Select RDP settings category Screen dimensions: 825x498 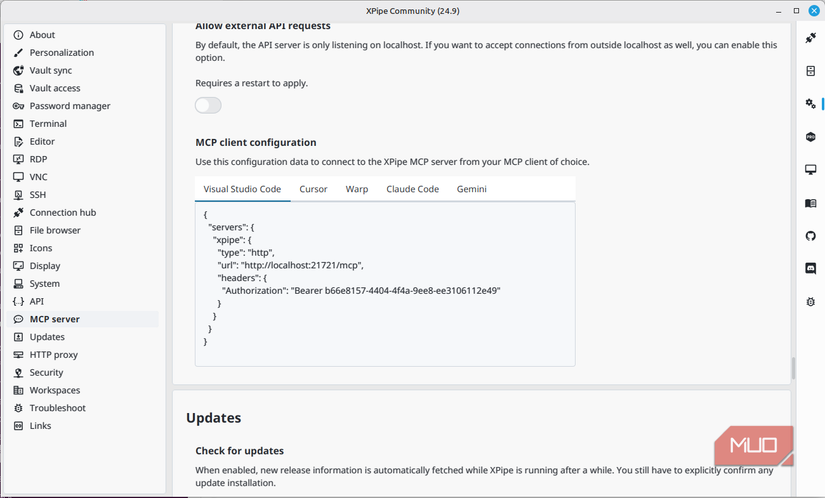pyautogui.click(x=83, y=159)
